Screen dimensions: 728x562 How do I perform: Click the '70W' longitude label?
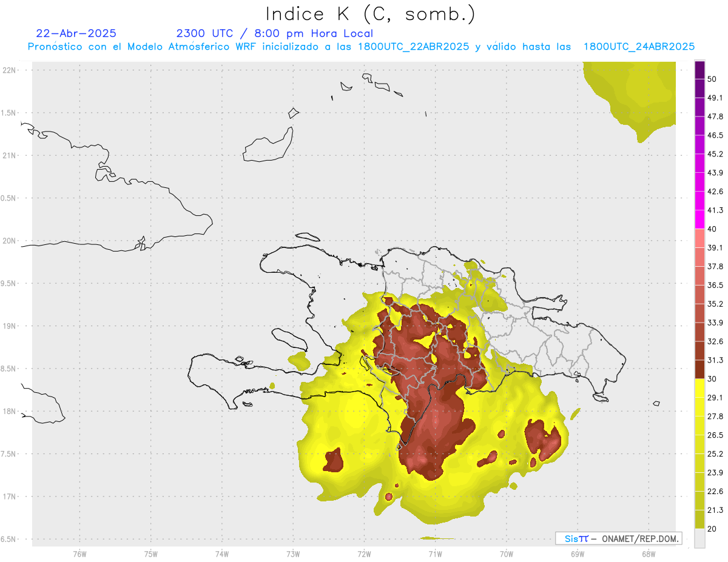tap(507, 554)
